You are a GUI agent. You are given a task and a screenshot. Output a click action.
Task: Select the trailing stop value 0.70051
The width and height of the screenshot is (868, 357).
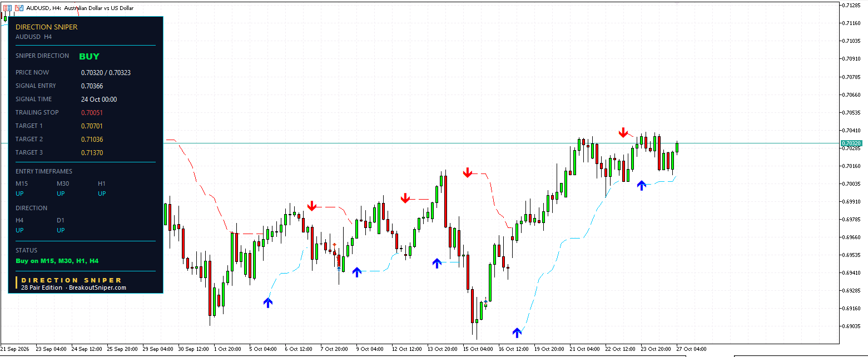tap(92, 113)
